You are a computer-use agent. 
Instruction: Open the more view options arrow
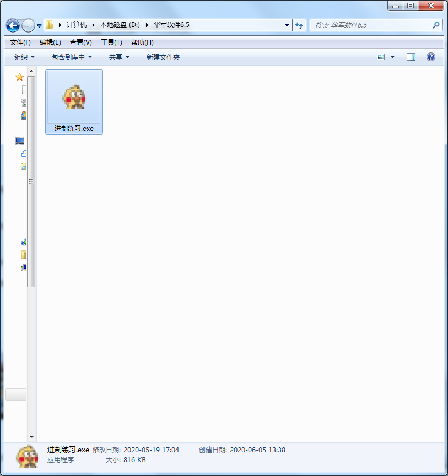(392, 57)
